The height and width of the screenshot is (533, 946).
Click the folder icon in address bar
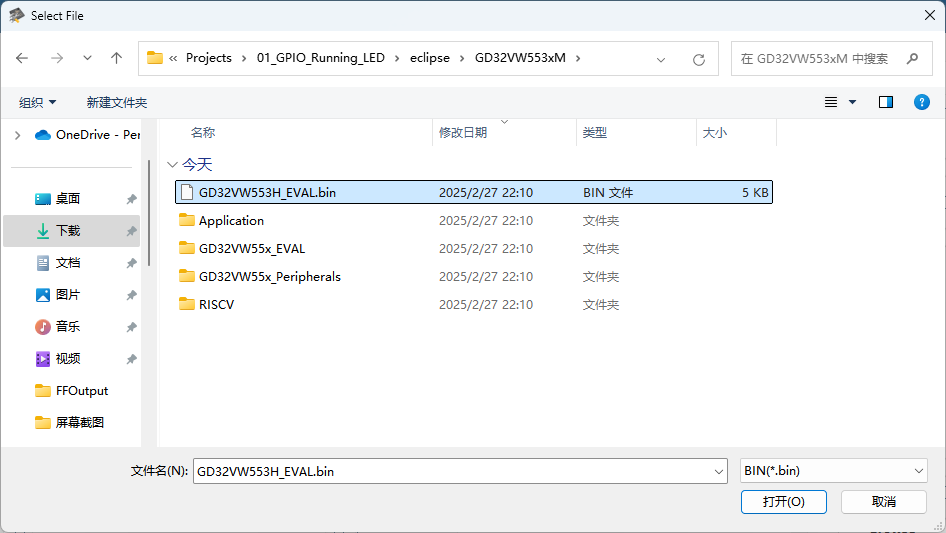point(155,58)
